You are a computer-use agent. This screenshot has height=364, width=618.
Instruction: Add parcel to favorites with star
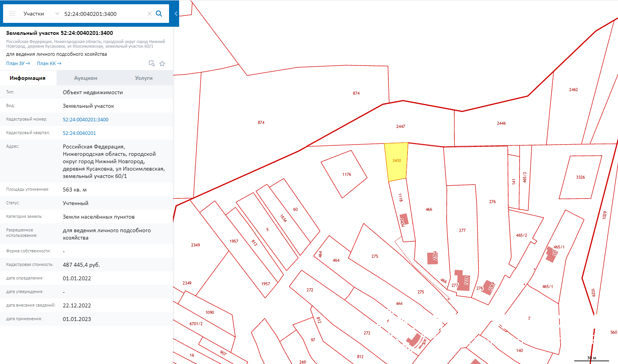click(x=162, y=64)
